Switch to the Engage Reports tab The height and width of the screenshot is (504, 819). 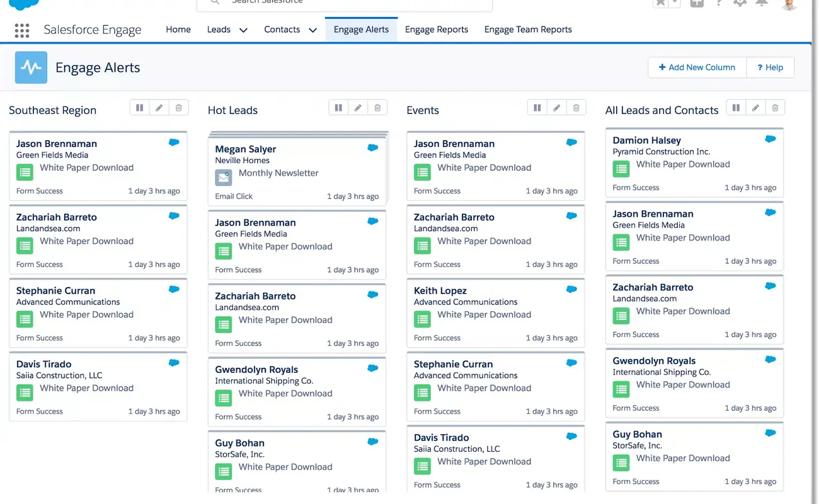point(437,29)
